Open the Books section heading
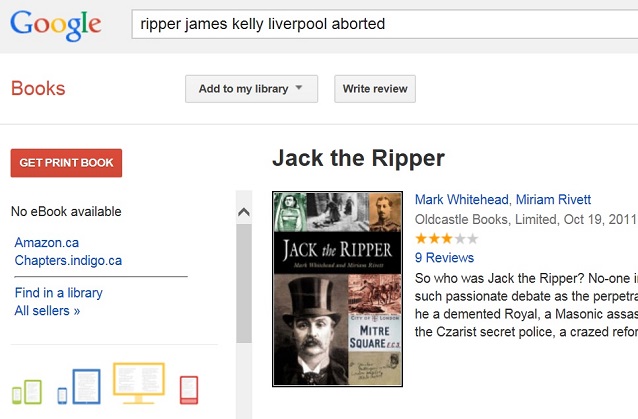Viewport: 638px width, 419px height. click(x=38, y=88)
